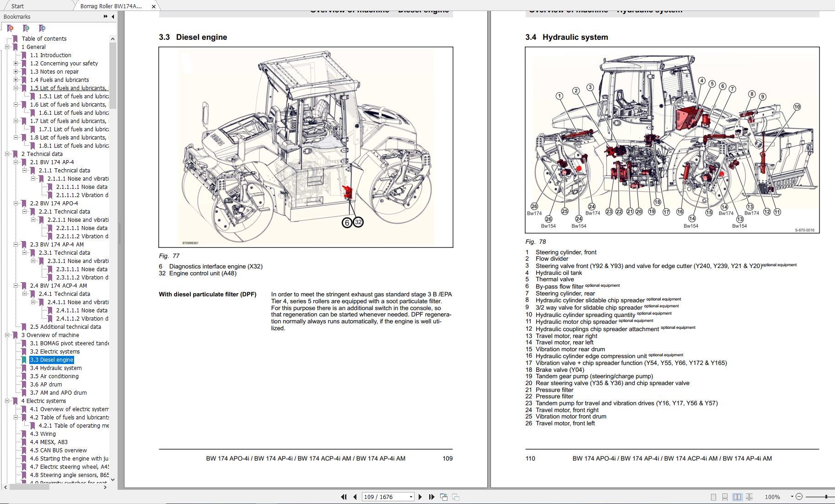Click the next view navigation icon
835x504 pixels.
[x=456, y=497]
